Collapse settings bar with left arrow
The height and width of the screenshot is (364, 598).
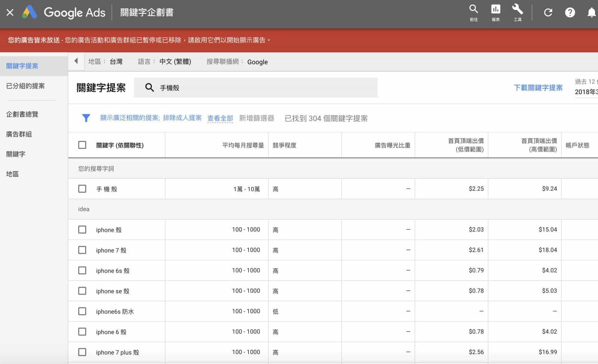tap(76, 61)
